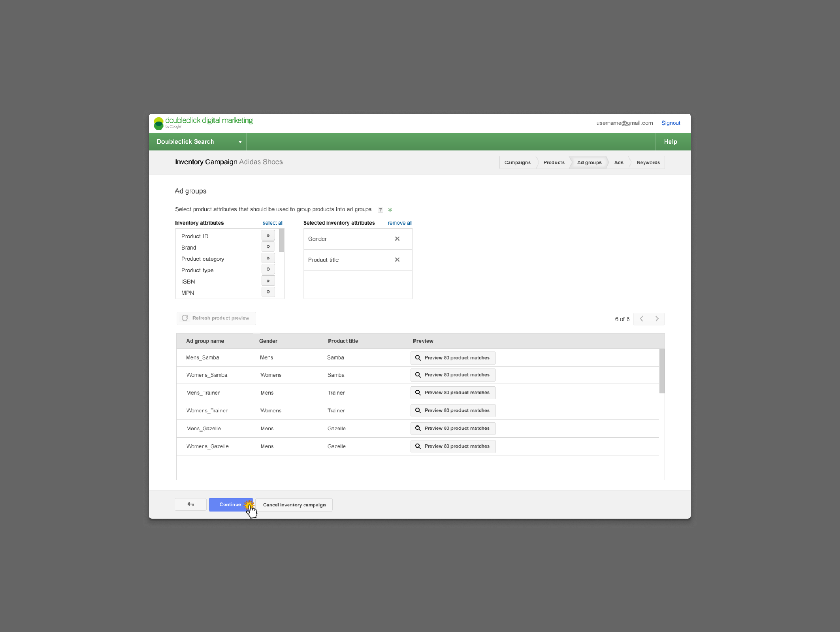Click the back arrow button
The image size is (840, 632).
(191, 504)
